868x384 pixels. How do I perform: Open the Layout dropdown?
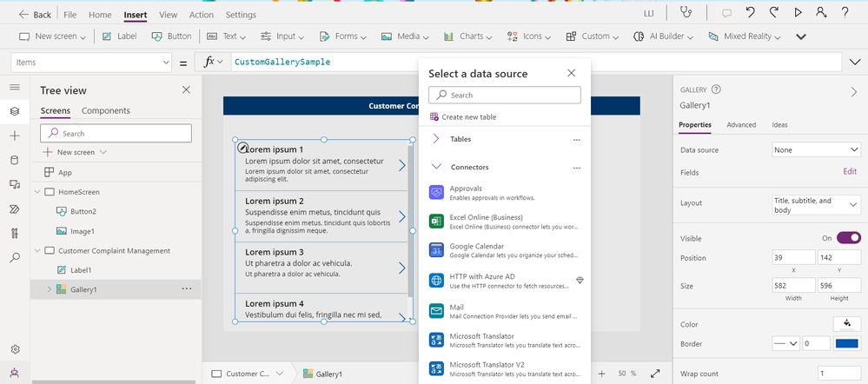coord(816,205)
